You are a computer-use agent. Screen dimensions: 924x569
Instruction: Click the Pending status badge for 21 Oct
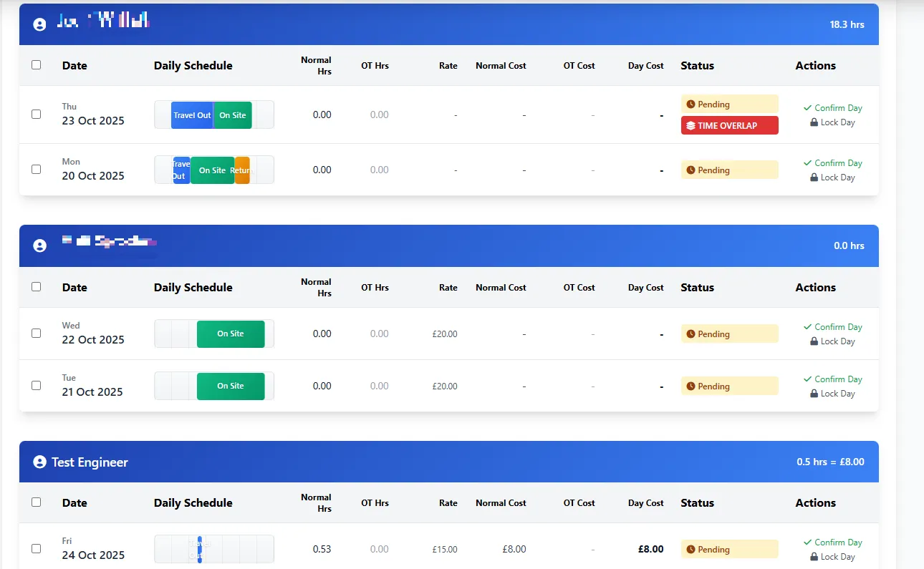(729, 386)
